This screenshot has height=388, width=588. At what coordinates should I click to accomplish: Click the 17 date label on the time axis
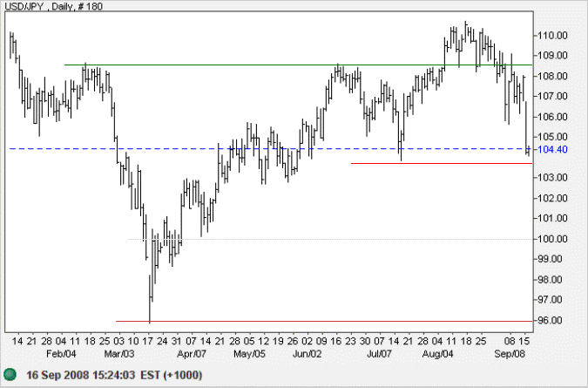148,342
